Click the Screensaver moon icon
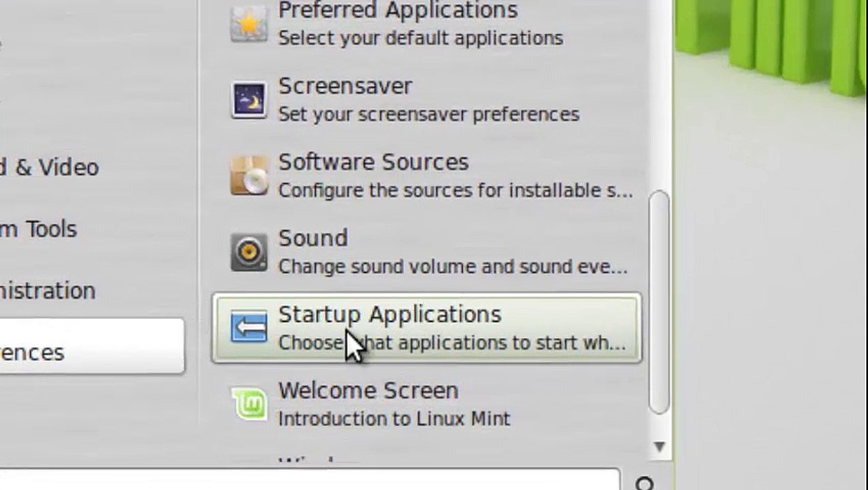Viewport: 868px width, 490px height. click(x=248, y=100)
